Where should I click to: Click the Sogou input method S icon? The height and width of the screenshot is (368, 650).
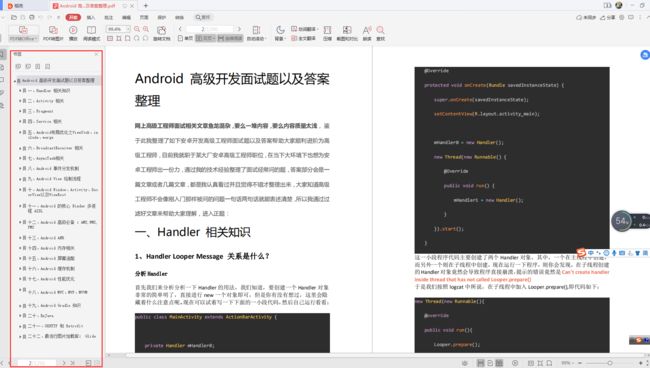(581, 252)
